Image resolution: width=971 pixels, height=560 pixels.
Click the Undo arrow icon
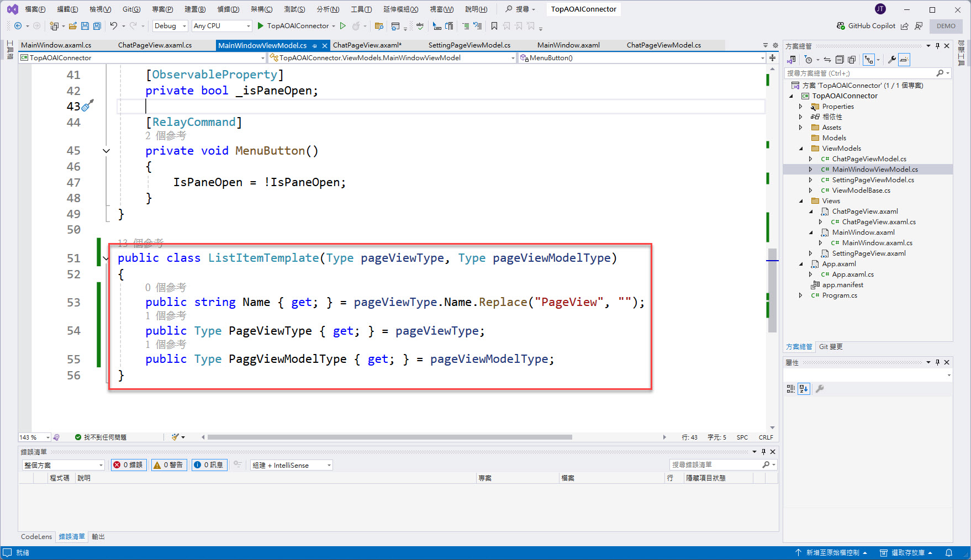point(113,26)
